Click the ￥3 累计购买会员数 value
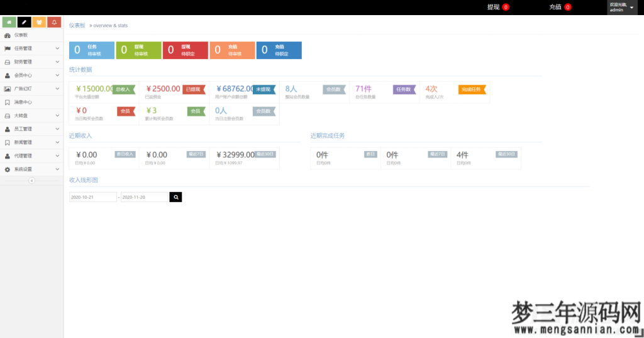Image resolution: width=644 pixels, height=338 pixels. coord(152,111)
